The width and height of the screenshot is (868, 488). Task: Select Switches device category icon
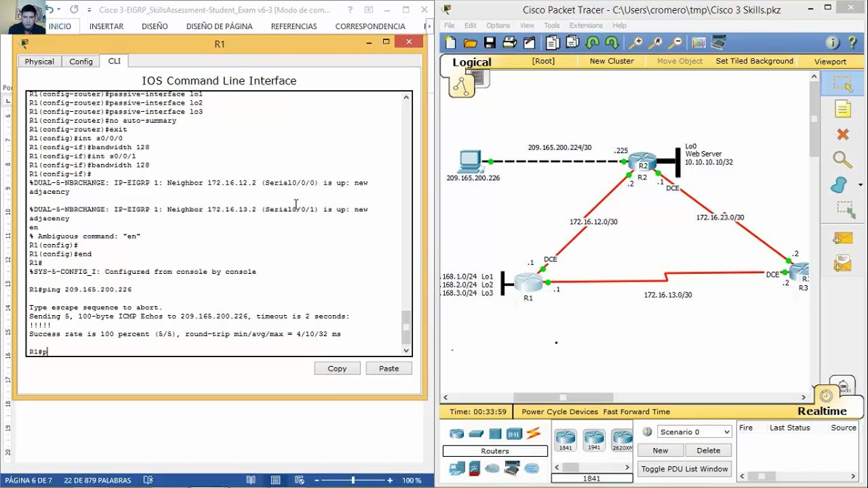coord(476,434)
